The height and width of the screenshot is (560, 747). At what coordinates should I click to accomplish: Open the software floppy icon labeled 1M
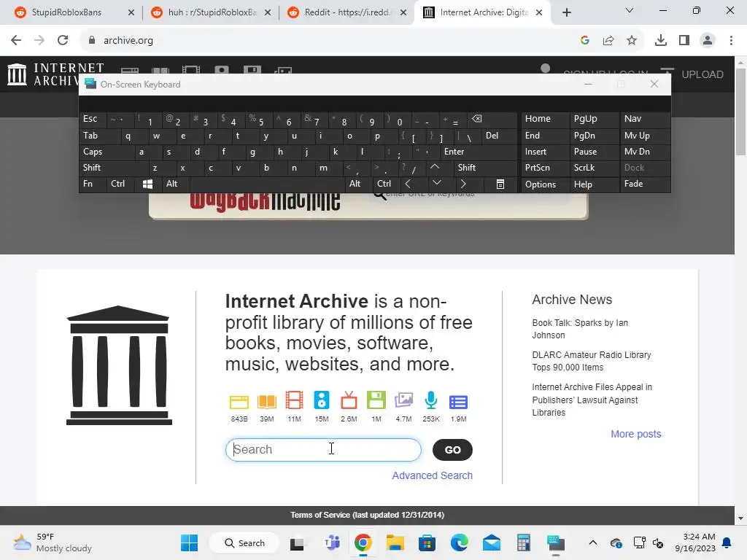(376, 400)
